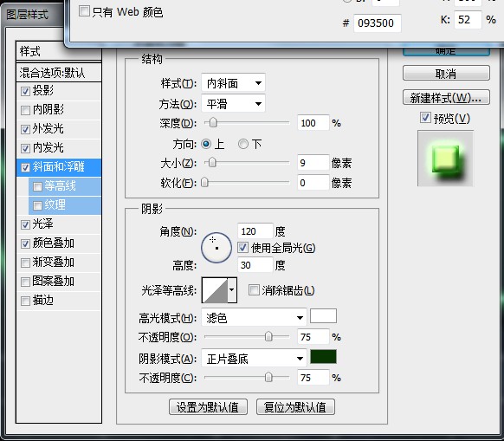Select the 上 direction radio button
The image size is (504, 441).
(x=206, y=144)
